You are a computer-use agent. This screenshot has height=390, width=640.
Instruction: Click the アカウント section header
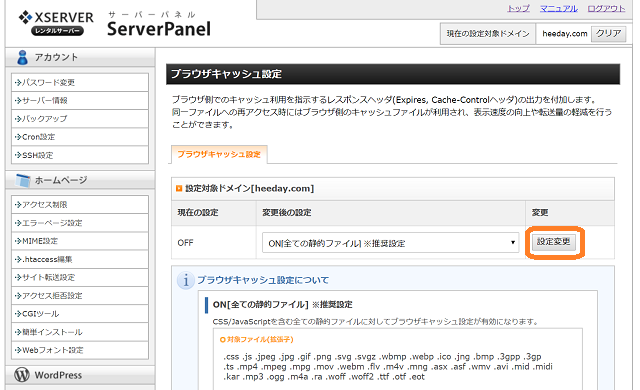tap(80, 57)
